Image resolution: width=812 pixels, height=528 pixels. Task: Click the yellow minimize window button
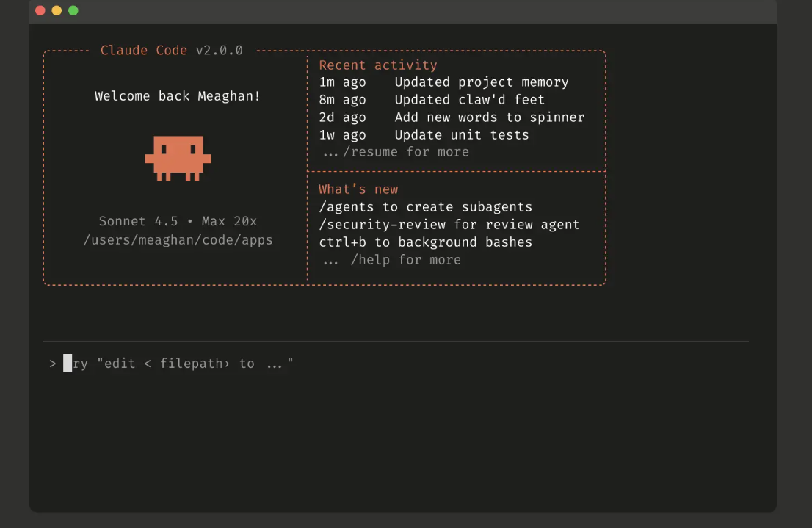click(x=57, y=10)
